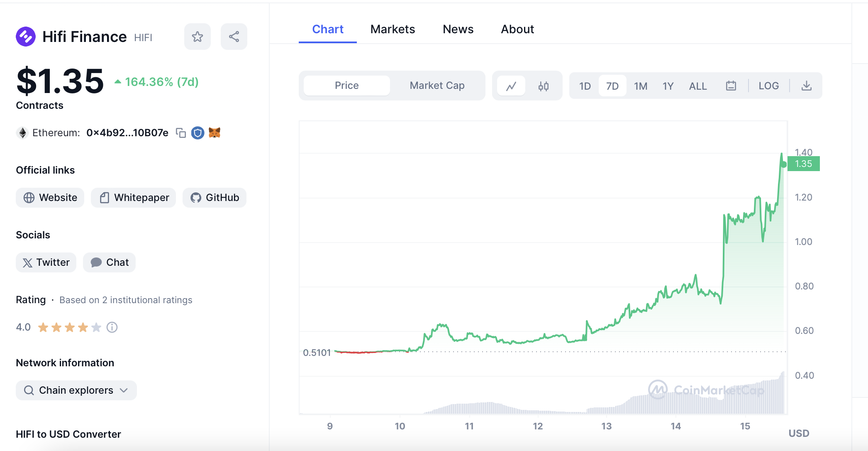Select the ALL time range
This screenshot has width=868, height=451.
(698, 86)
